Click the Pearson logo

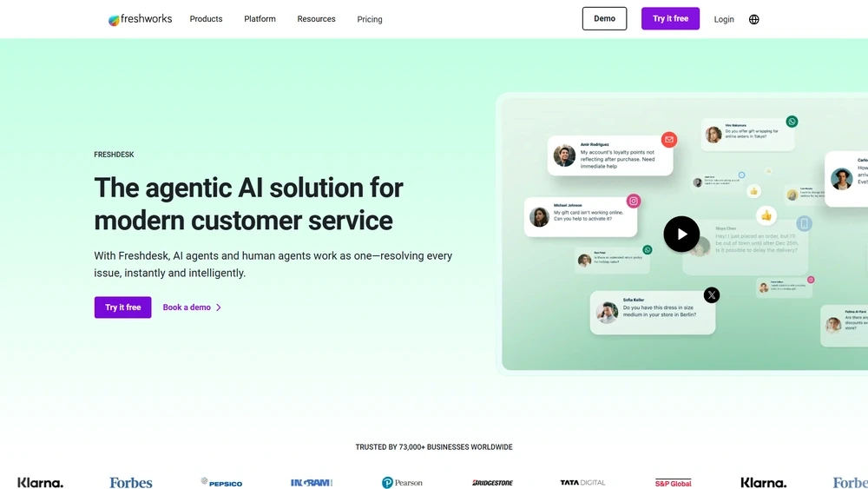coord(402,483)
